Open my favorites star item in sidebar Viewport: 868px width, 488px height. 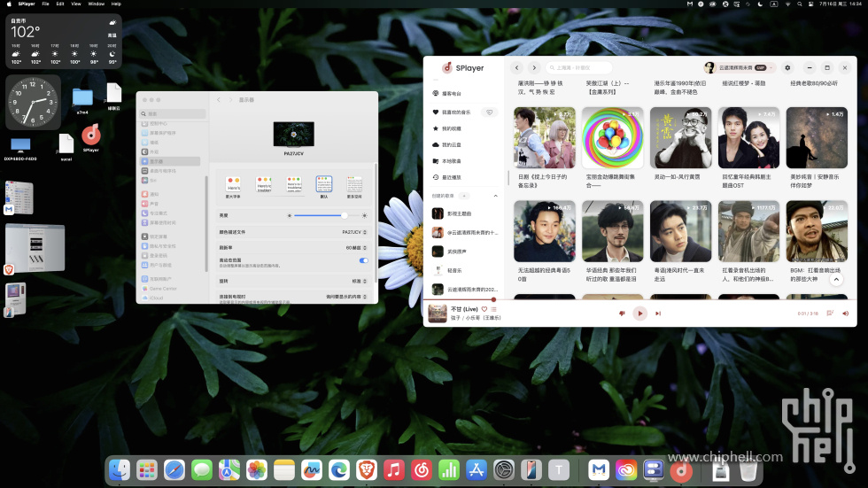tap(464, 128)
